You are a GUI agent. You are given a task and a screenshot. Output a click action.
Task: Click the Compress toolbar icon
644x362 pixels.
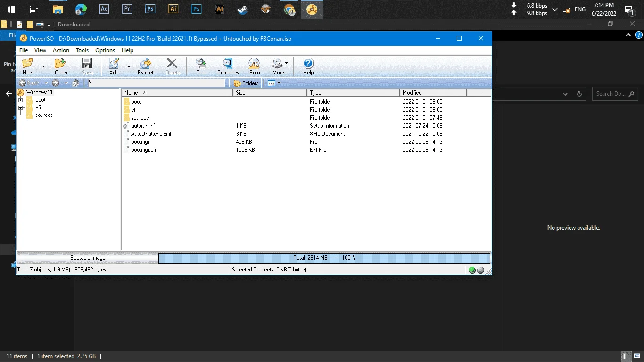[228, 64]
